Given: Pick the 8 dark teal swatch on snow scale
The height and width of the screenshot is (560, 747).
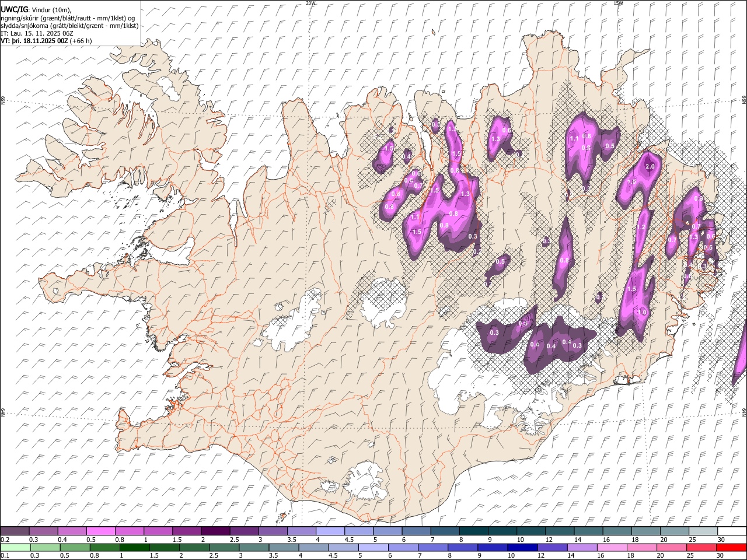Looking at the screenshot, I should (474, 531).
